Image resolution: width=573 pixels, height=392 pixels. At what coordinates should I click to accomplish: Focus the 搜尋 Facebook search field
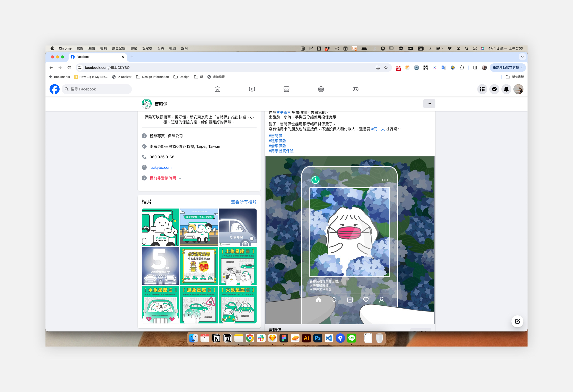[x=97, y=89]
